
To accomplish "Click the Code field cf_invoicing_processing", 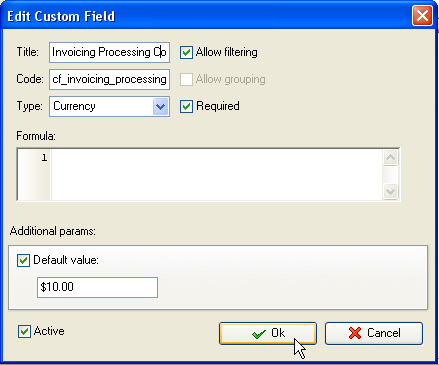I will (x=109, y=79).
